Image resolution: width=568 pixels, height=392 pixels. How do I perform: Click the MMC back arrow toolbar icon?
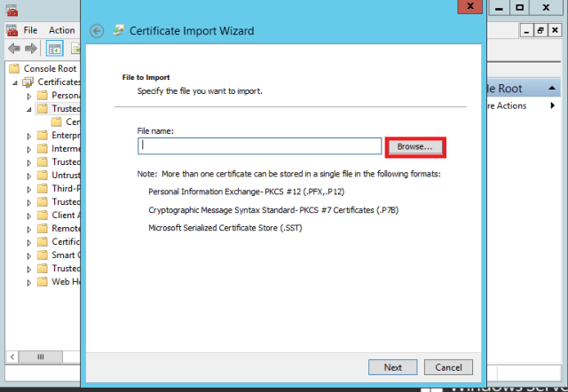coord(13,48)
